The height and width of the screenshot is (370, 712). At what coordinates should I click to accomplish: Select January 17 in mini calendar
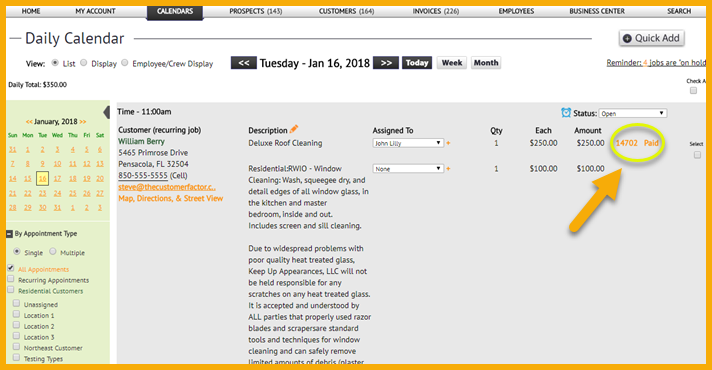[57, 178]
